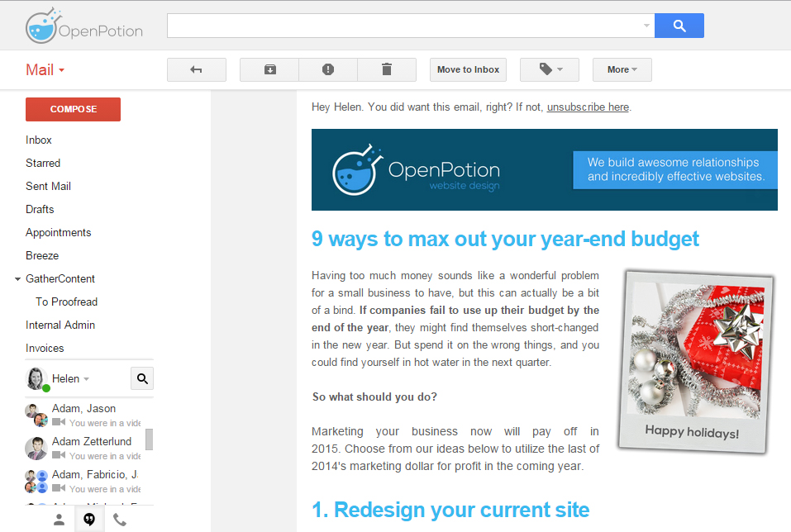
Task: Archive this email with the archive icon
Action: pos(270,69)
